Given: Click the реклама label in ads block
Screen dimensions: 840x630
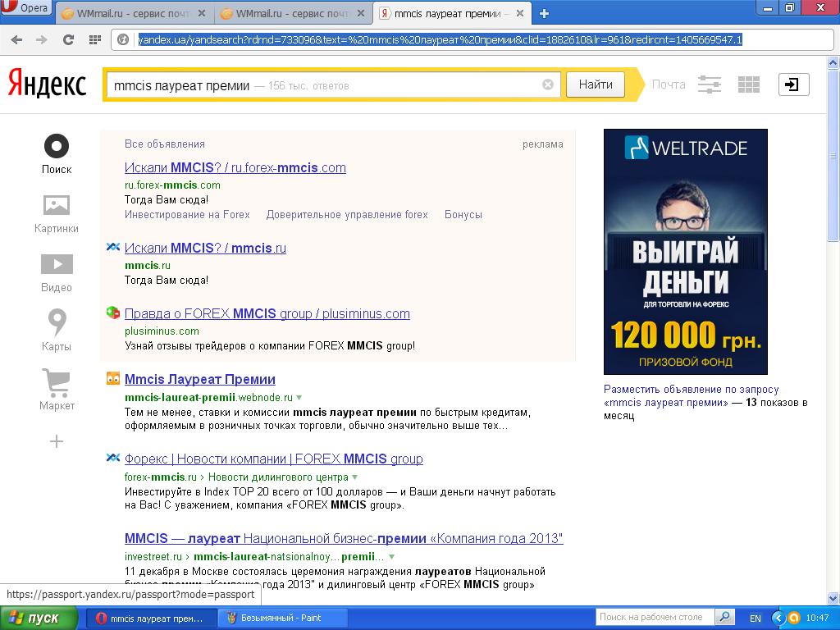Looking at the screenshot, I should coord(543,144).
